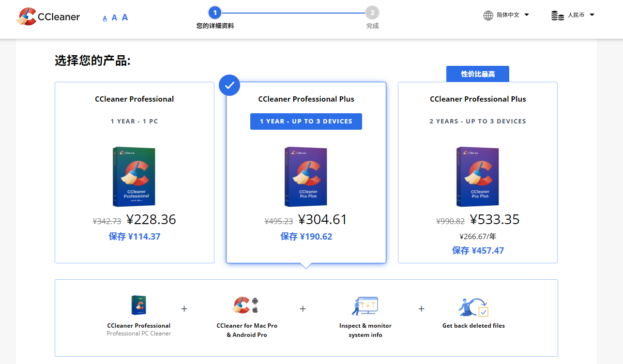Open the 人民币 currency dropdown
The width and height of the screenshot is (623, 364).
573,15
